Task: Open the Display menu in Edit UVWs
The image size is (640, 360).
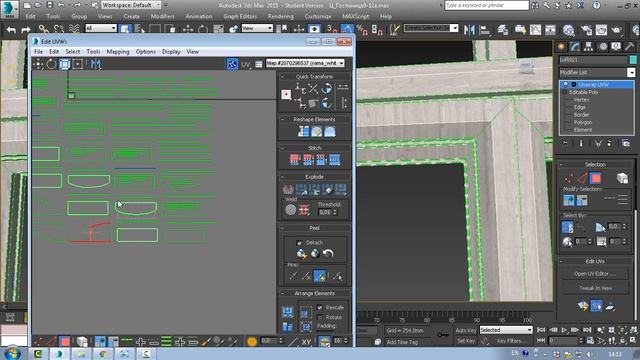Action: click(x=171, y=52)
